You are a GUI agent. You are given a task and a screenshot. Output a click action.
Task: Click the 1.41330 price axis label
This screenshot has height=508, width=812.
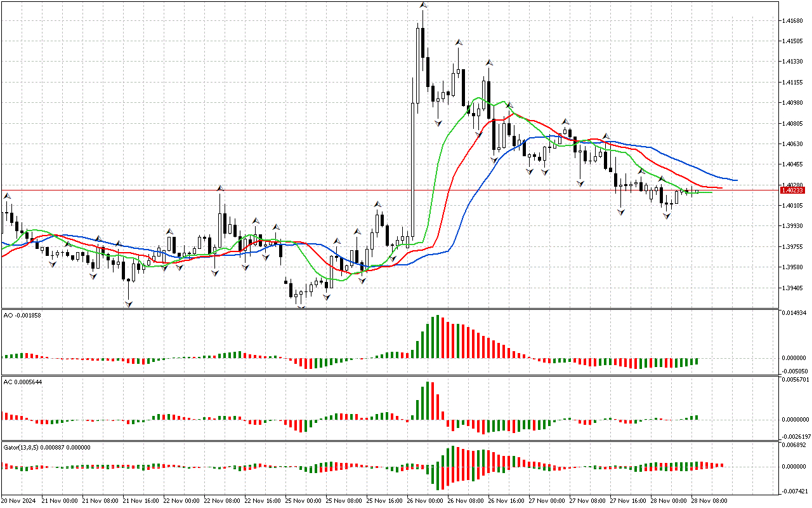792,62
